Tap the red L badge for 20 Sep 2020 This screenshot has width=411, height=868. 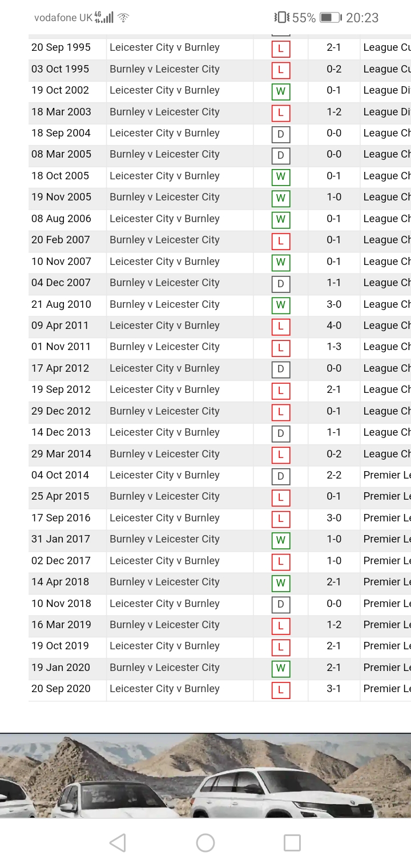(x=280, y=690)
